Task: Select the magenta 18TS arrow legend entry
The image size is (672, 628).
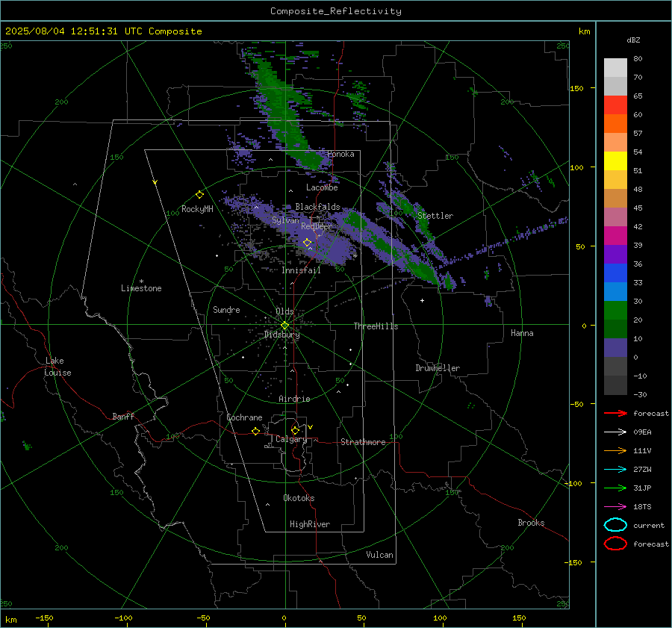Action: [615, 507]
